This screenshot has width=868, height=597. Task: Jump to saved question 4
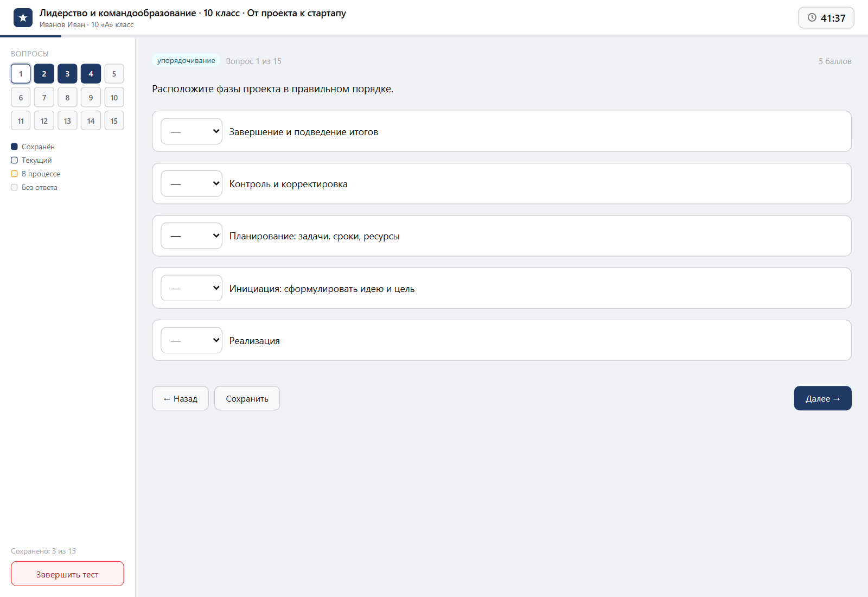tap(91, 74)
